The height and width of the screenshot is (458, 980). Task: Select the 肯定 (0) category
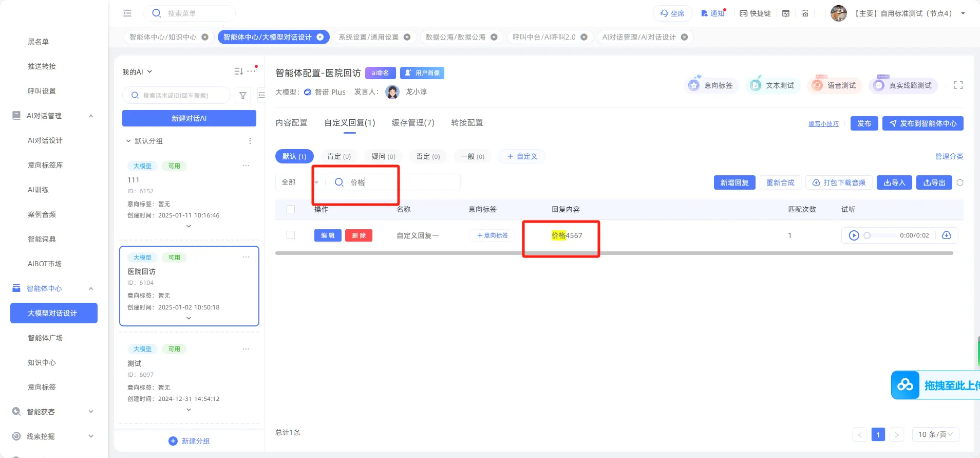click(339, 156)
